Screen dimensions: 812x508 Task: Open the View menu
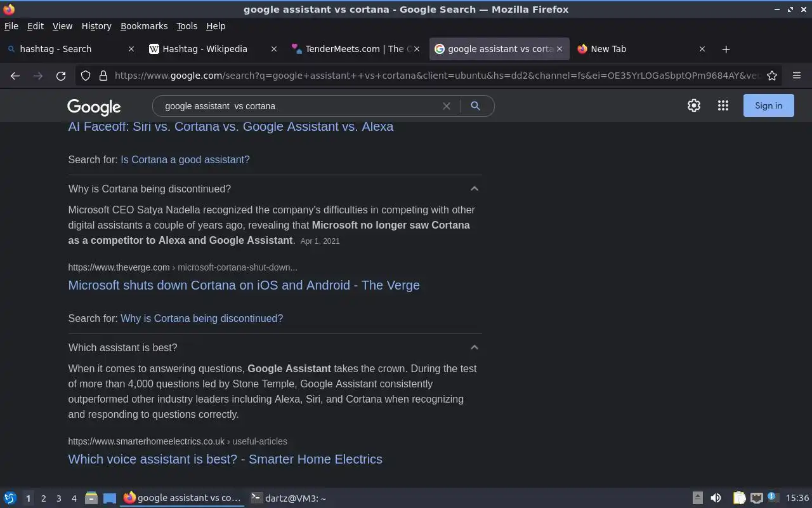(x=62, y=26)
